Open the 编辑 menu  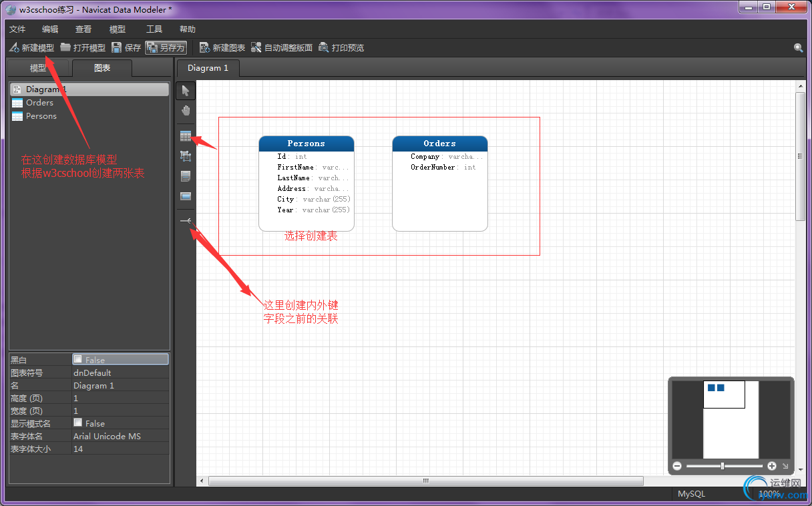click(x=50, y=29)
